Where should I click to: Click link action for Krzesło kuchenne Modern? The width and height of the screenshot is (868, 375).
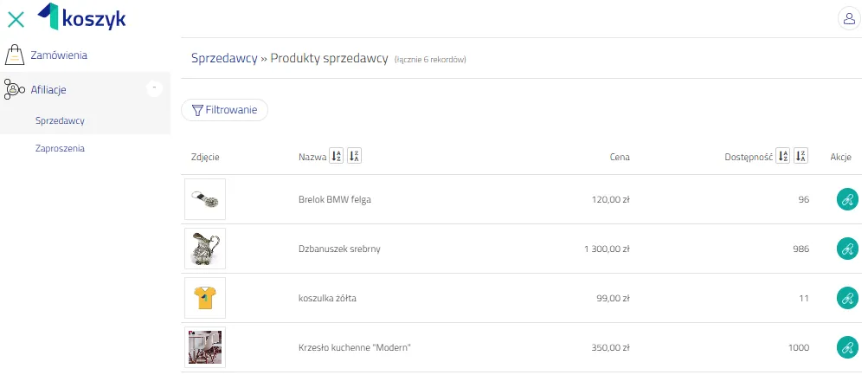click(847, 347)
